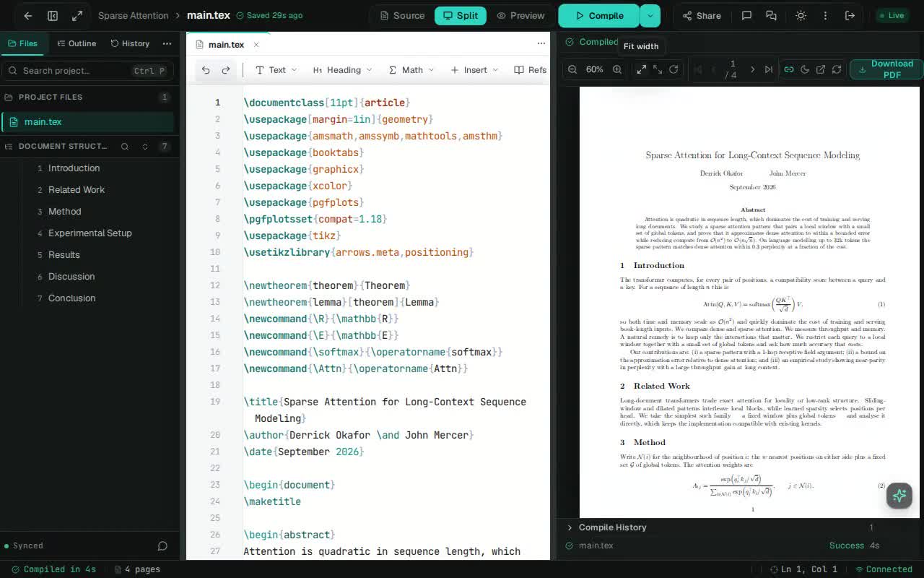Screen dimensions: 924x578
Task: Toggle light theme sun icon
Action: click(x=801, y=15)
